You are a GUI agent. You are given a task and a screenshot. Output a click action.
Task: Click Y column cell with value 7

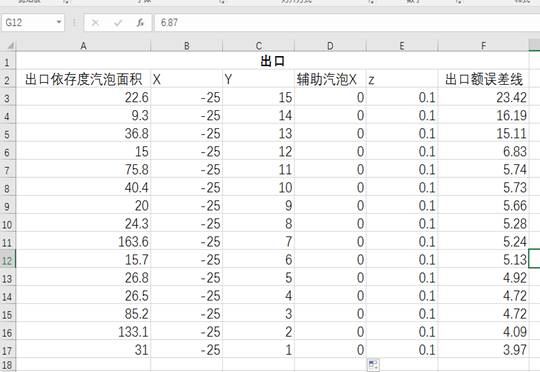click(259, 241)
